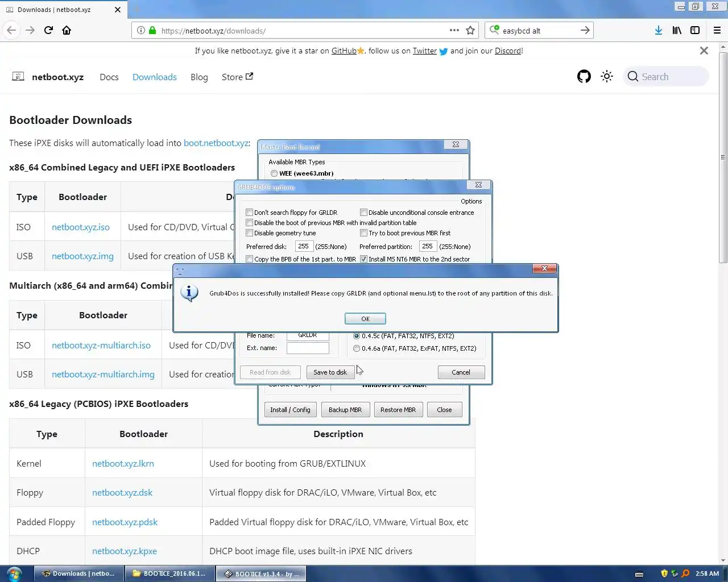Check Don't search floppy for GRLDR
Viewport: 728px width, 582px height.
click(x=249, y=213)
